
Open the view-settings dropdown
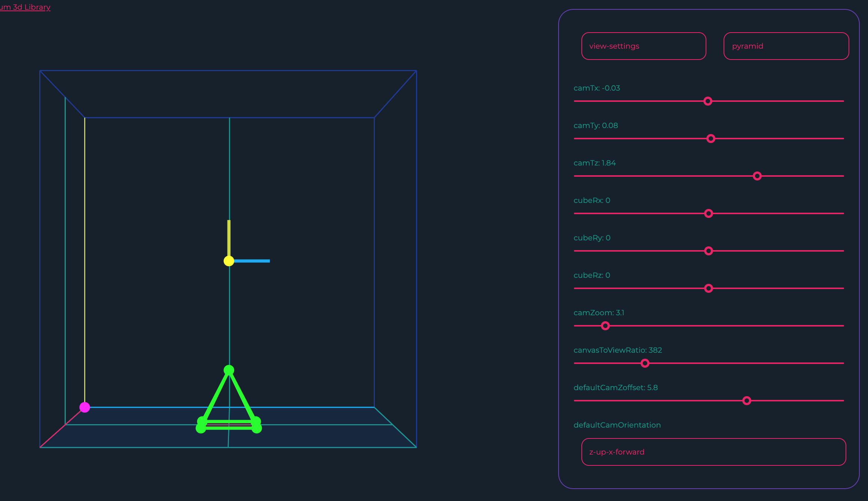click(644, 46)
